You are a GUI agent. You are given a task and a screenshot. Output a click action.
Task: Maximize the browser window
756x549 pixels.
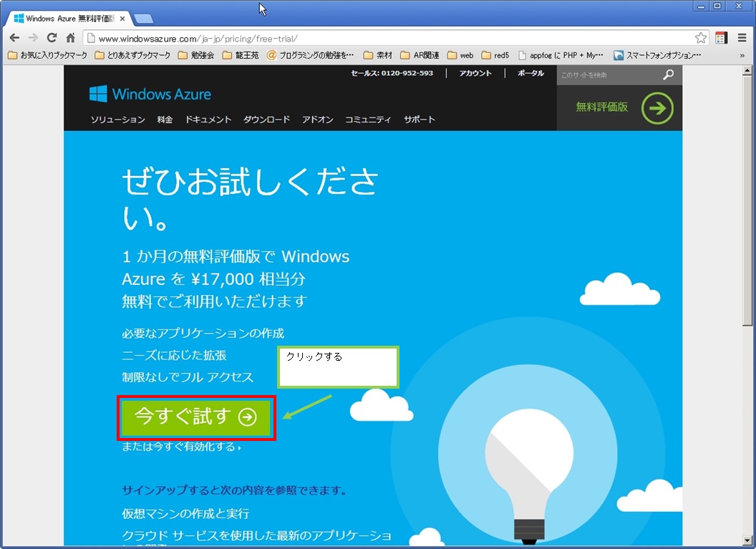pyautogui.click(x=717, y=6)
